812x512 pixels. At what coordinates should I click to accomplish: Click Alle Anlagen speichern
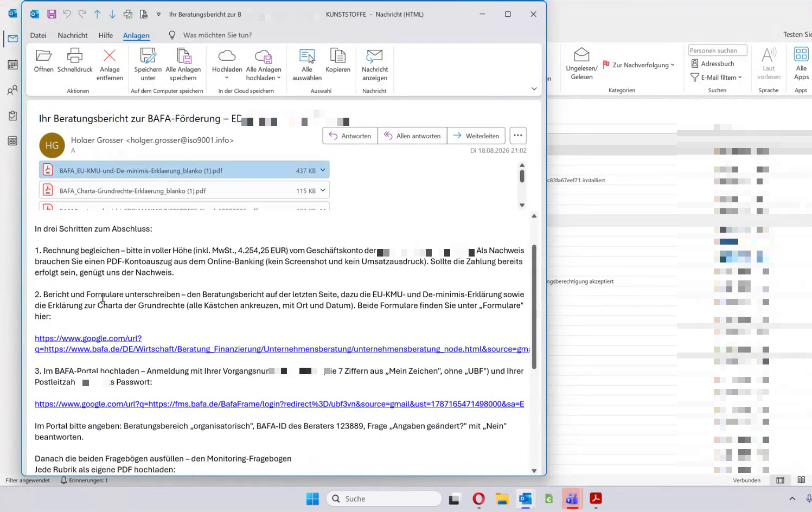tap(183, 65)
